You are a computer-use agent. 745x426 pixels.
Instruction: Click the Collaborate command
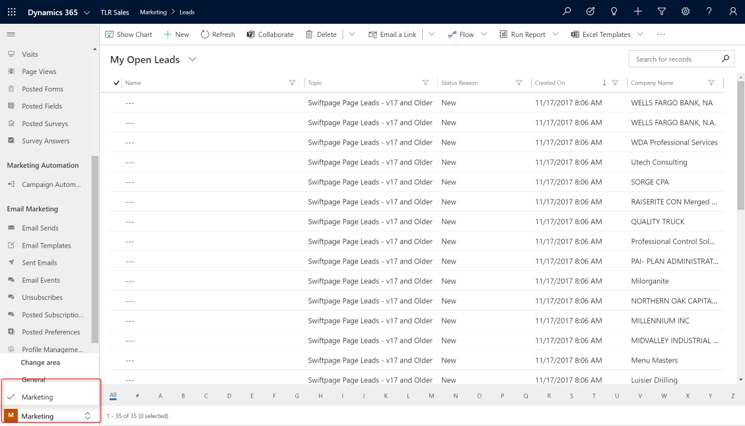pos(270,34)
